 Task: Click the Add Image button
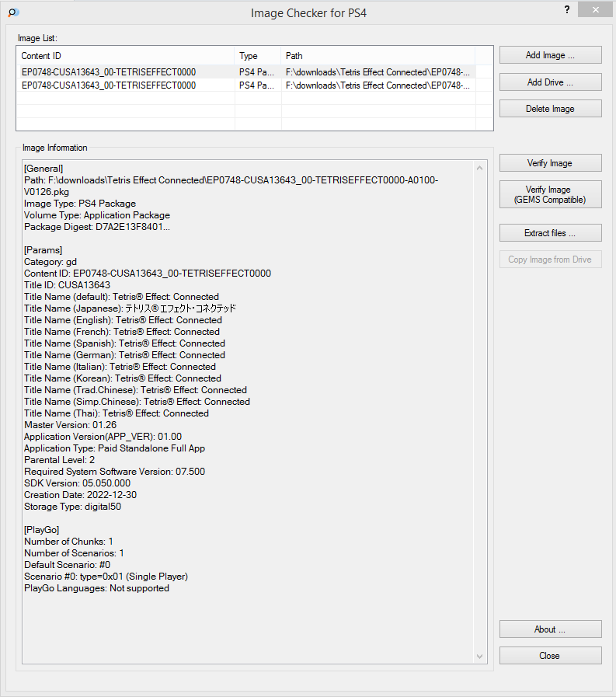click(550, 55)
